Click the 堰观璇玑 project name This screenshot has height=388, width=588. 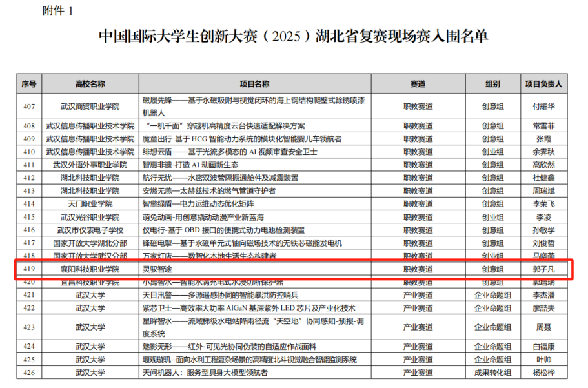coord(249,360)
